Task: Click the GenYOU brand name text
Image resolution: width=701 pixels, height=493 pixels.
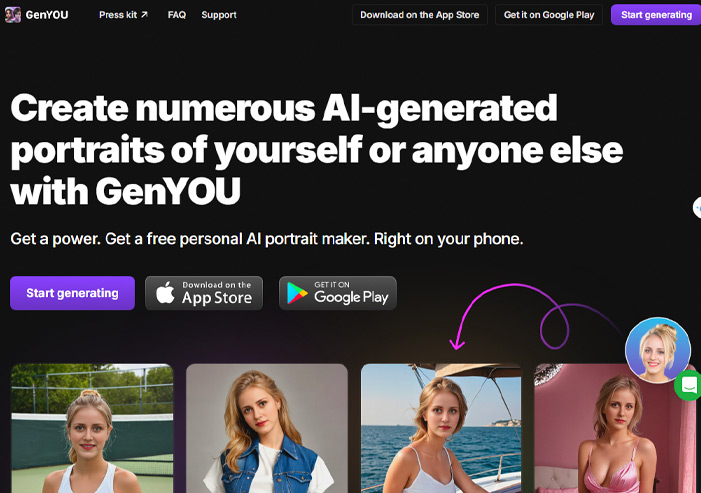Action: point(47,15)
